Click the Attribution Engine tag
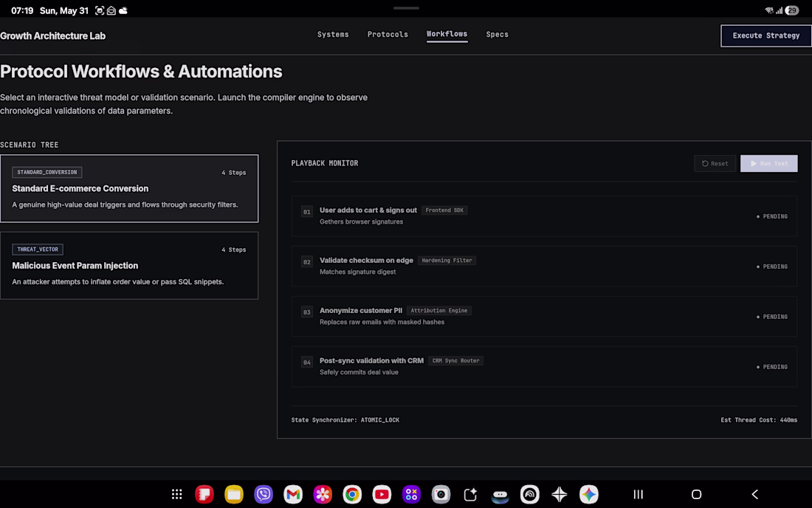The width and height of the screenshot is (812, 508). (438, 311)
